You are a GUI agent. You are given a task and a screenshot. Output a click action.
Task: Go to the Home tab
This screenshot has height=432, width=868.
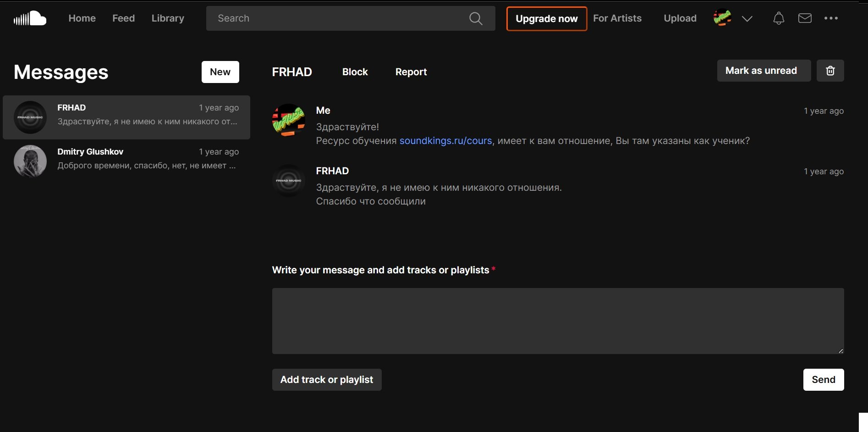coord(82,18)
